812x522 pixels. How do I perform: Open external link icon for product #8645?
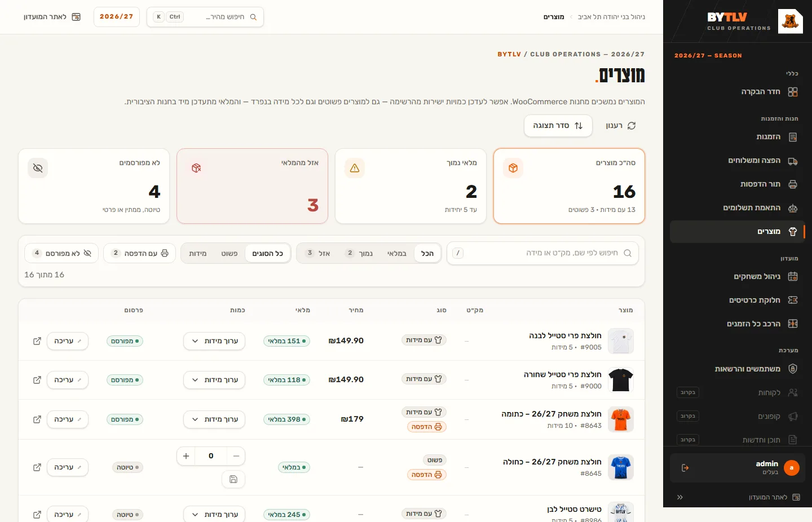pyautogui.click(x=37, y=467)
